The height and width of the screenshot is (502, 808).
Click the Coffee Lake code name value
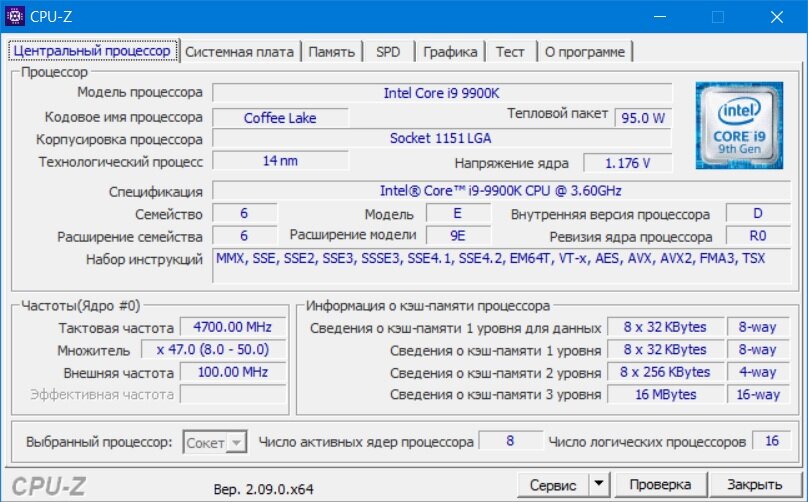[280, 118]
